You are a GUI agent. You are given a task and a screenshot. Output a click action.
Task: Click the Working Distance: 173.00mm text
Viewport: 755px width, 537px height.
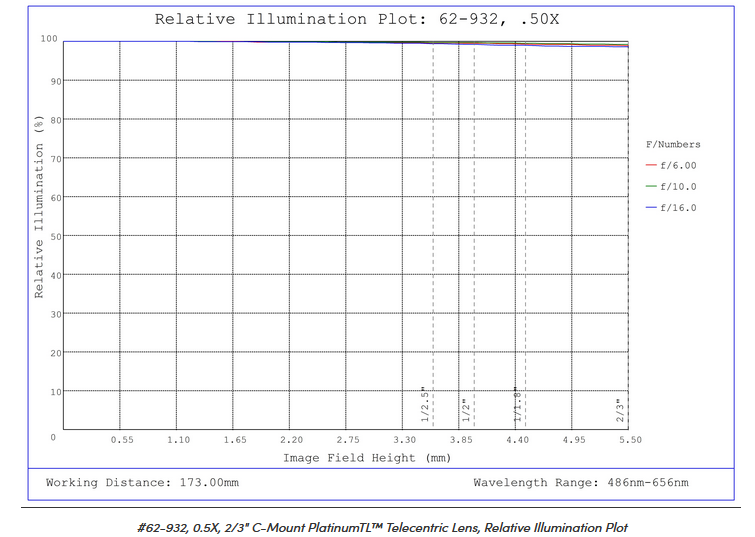[x=142, y=483]
